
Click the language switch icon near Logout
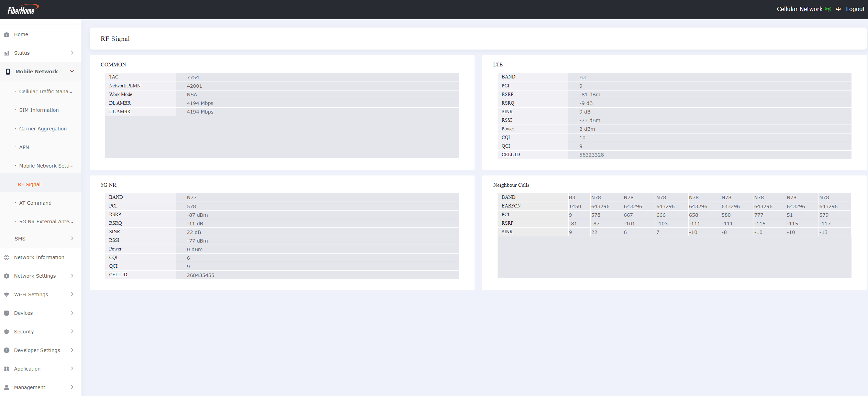(838, 9)
